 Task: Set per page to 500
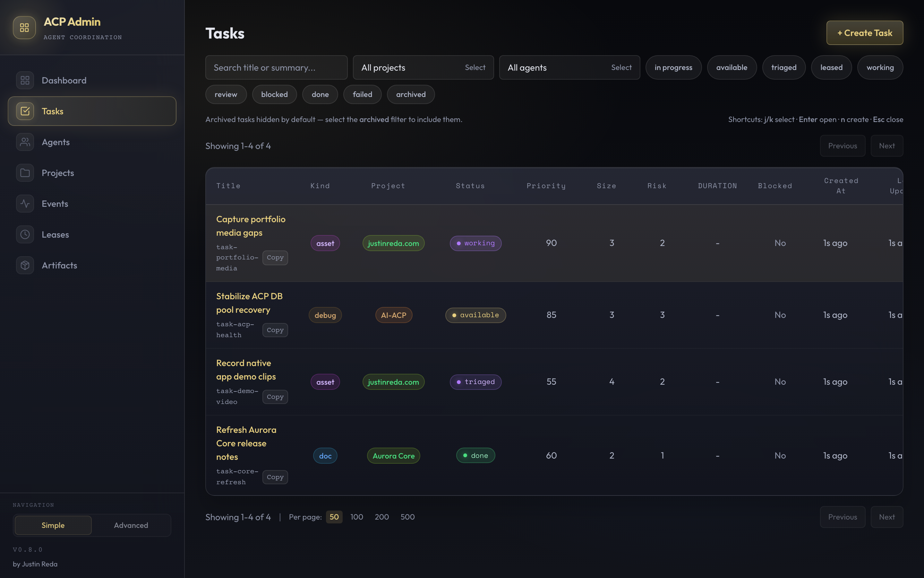[407, 517]
